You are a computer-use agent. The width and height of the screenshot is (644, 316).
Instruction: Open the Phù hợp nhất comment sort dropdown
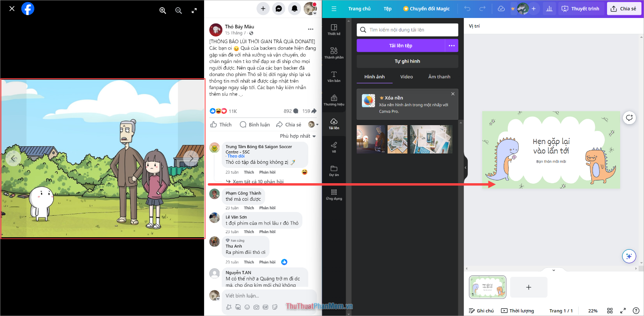(297, 135)
